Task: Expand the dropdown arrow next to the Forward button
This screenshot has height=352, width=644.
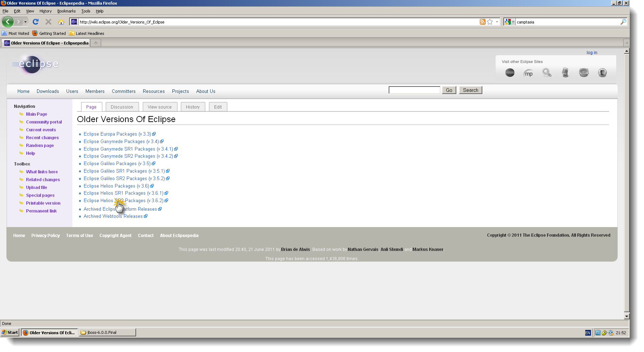Action: click(25, 22)
